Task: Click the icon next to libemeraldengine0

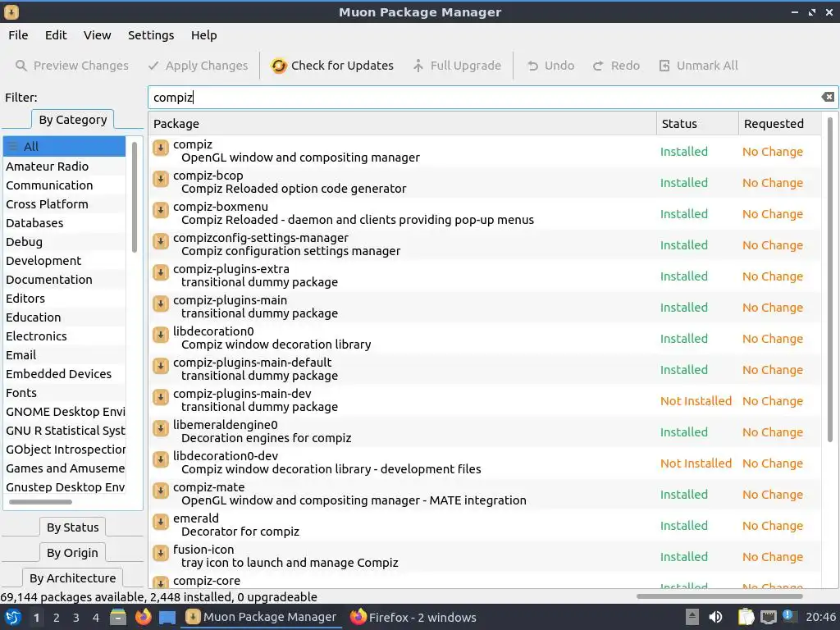Action: 161,428
